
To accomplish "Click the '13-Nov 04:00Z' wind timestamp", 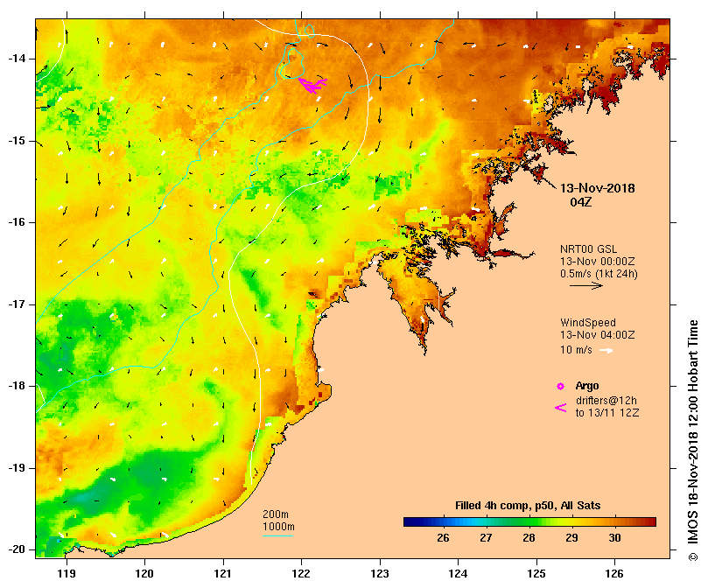I will (598, 335).
